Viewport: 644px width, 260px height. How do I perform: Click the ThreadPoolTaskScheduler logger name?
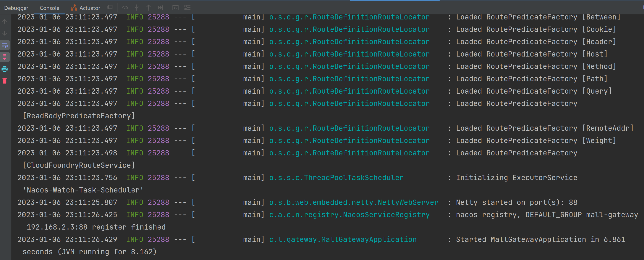[x=336, y=178]
